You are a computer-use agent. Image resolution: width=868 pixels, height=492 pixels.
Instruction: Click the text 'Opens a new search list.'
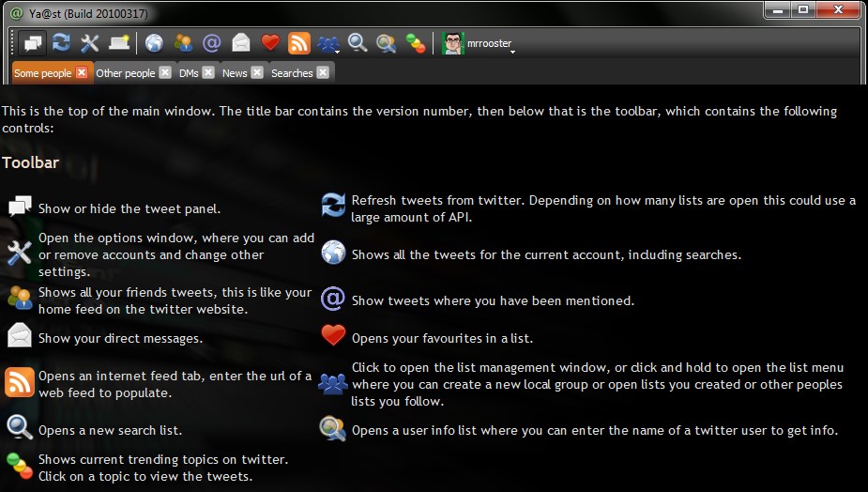click(x=110, y=430)
